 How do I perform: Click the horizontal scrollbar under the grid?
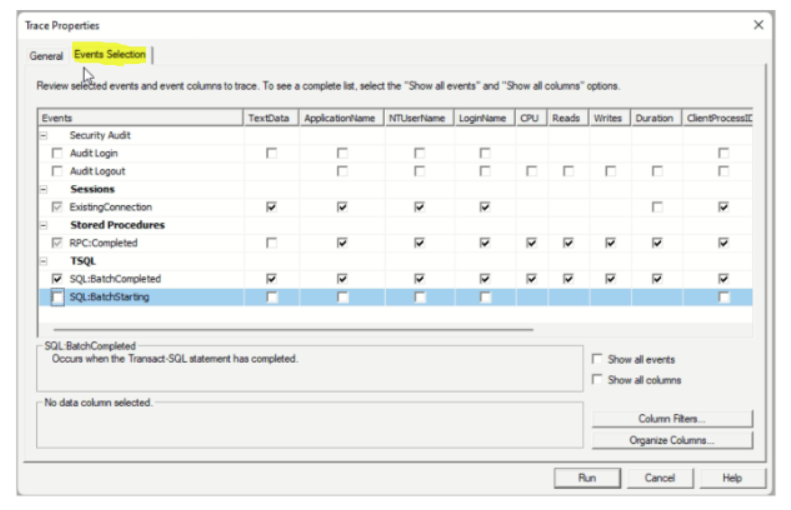coord(294,329)
